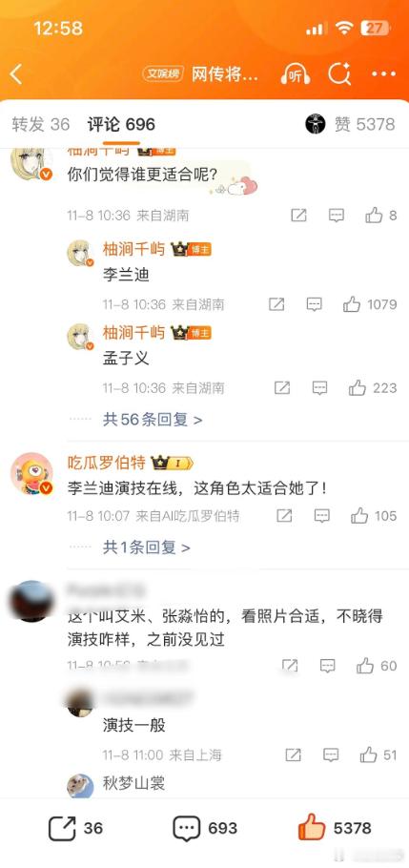Tap the back arrow in header
The height and width of the screenshot is (868, 409).
click(x=16, y=74)
